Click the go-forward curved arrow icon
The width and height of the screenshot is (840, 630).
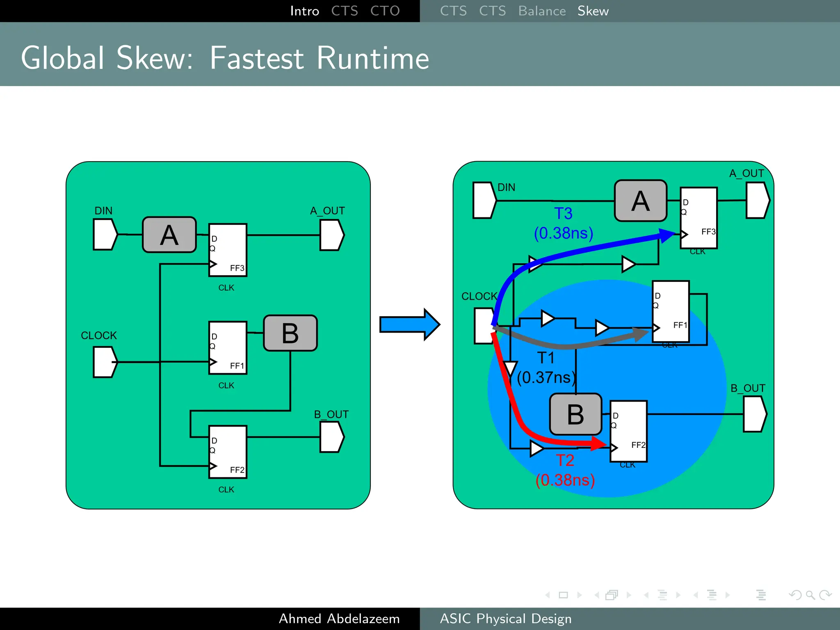tap(825, 595)
